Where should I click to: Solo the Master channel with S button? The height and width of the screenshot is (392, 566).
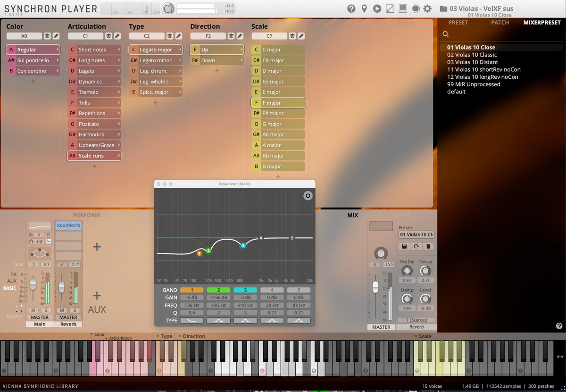(45, 310)
